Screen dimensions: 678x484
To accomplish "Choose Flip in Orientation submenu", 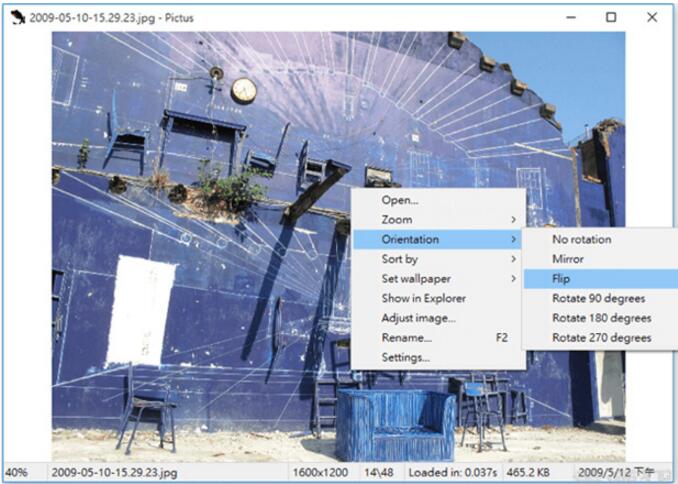I will tap(561, 279).
